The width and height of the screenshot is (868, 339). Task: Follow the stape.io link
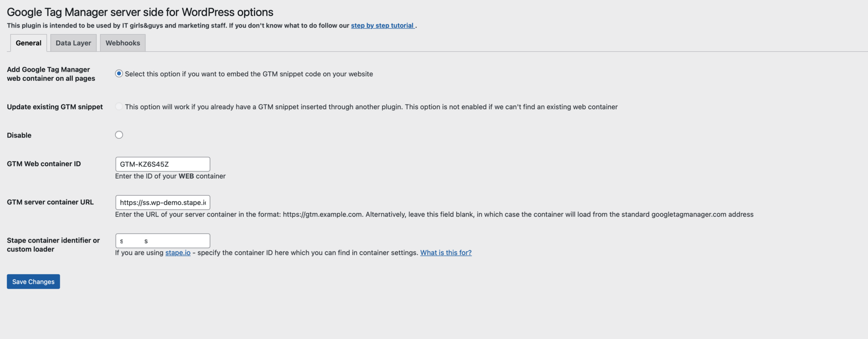pos(178,253)
